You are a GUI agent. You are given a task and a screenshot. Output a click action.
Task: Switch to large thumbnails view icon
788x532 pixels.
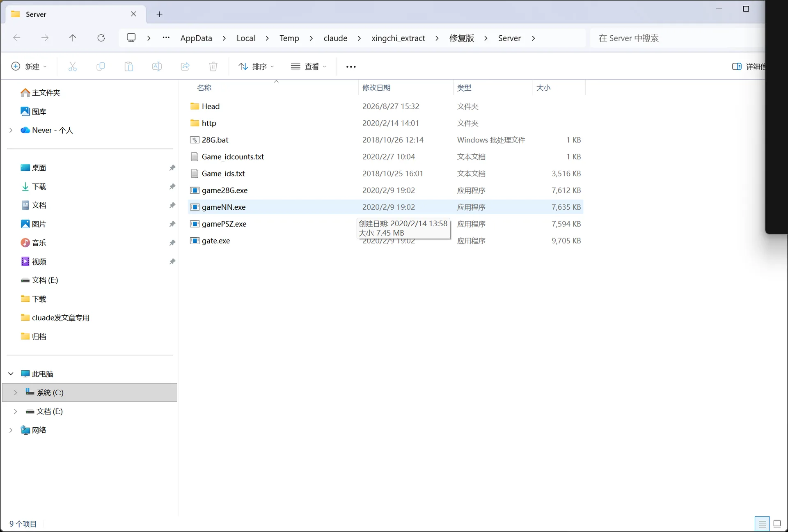[777, 524]
